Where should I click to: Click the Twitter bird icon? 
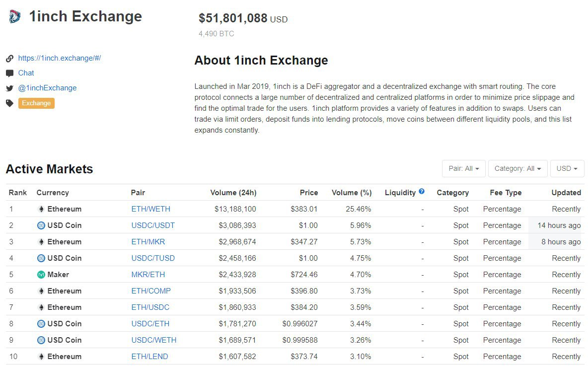10,88
